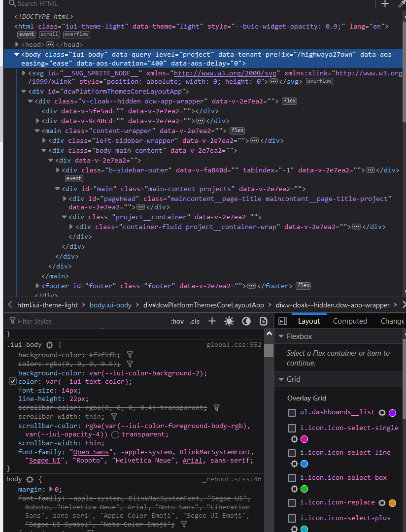Screen dimensions: 406x532
Task: Toggle print media simulation icon
Action: pyautogui.click(x=264, y=321)
